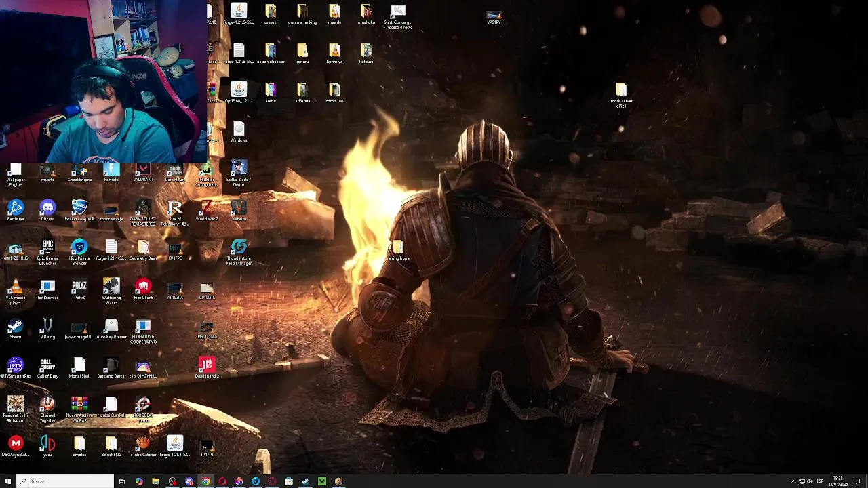Viewport: 868px width, 488px height.
Task: Select the Epic Games Launcher icon
Action: point(47,252)
